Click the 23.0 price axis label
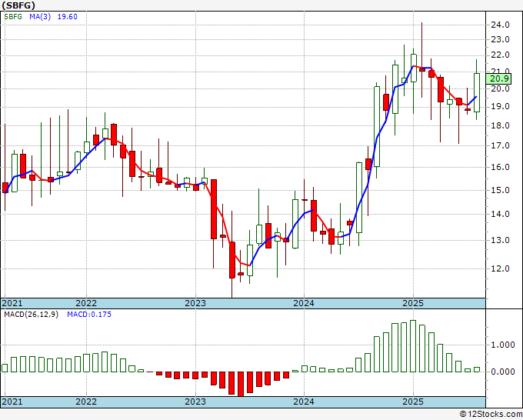Image resolution: width=523 pixels, height=420 pixels. point(500,39)
